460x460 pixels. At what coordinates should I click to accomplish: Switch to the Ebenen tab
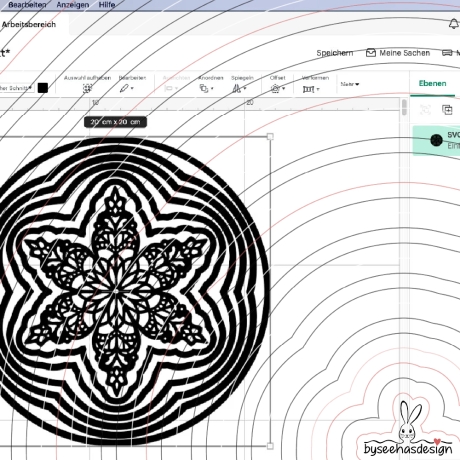432,83
